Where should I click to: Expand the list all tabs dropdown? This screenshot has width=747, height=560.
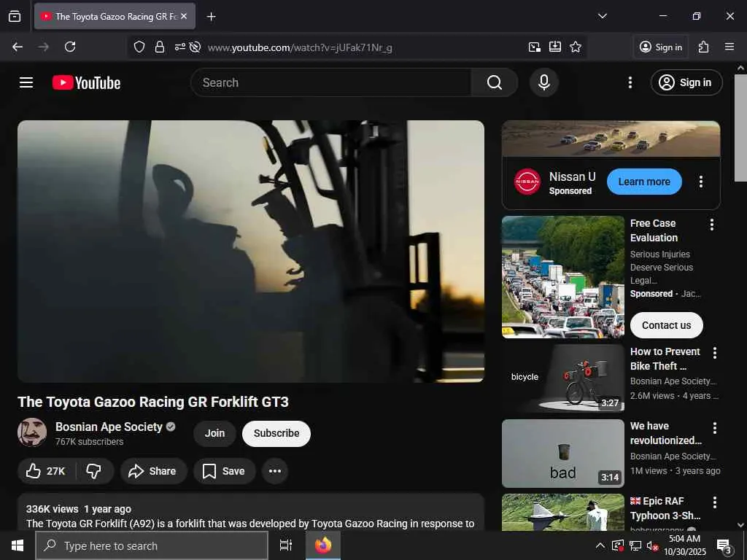[602, 16]
